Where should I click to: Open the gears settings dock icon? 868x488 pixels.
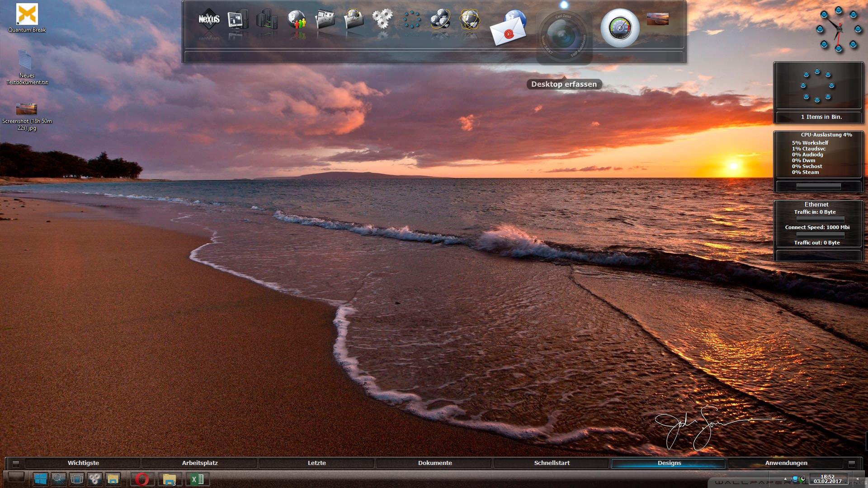click(382, 19)
